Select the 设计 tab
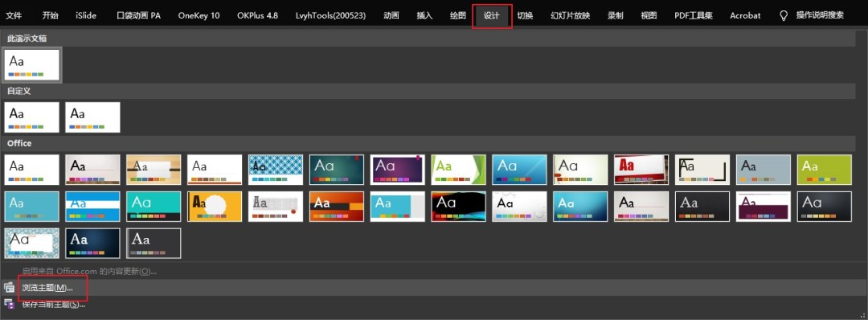Image resolution: width=868 pixels, height=320 pixels. click(x=492, y=15)
